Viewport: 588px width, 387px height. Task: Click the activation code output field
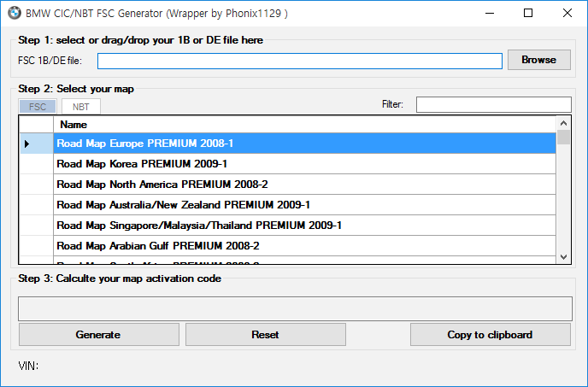click(x=295, y=308)
